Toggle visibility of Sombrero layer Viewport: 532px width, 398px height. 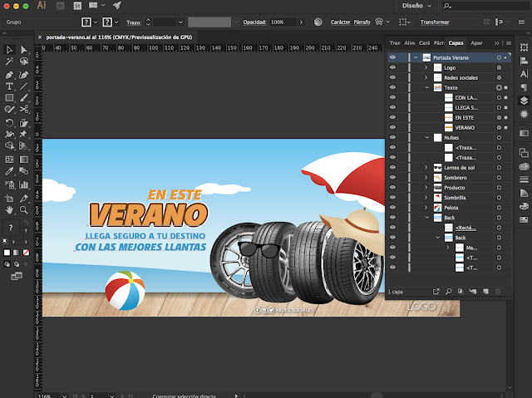coord(392,177)
